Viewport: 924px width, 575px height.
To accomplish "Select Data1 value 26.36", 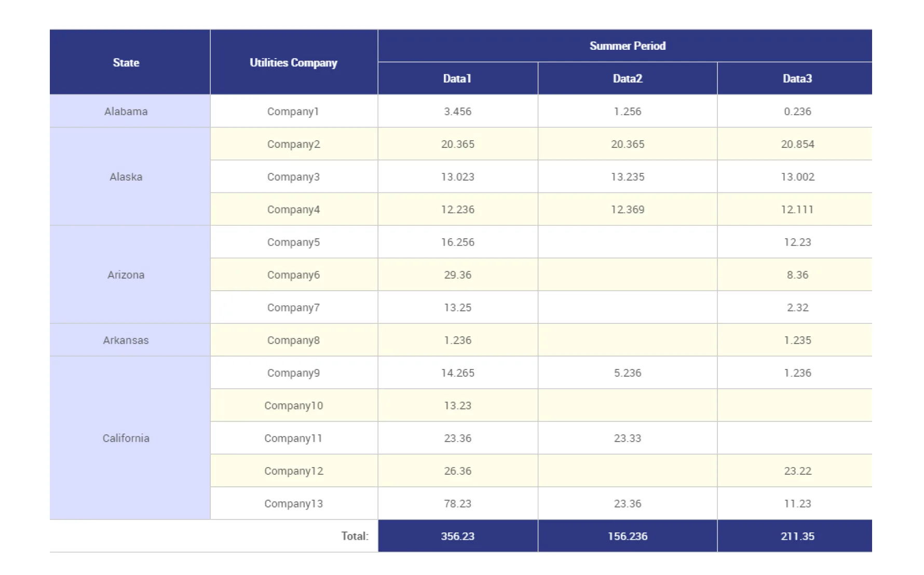I will (458, 471).
